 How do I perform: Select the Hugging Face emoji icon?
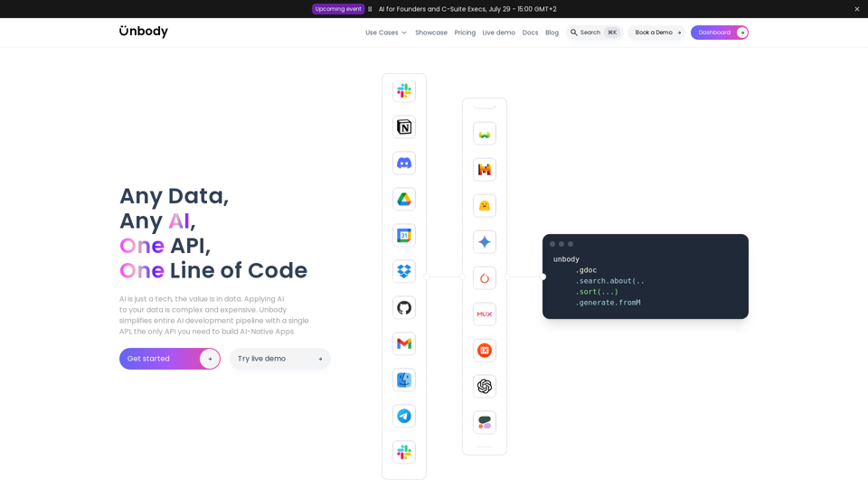click(x=485, y=206)
